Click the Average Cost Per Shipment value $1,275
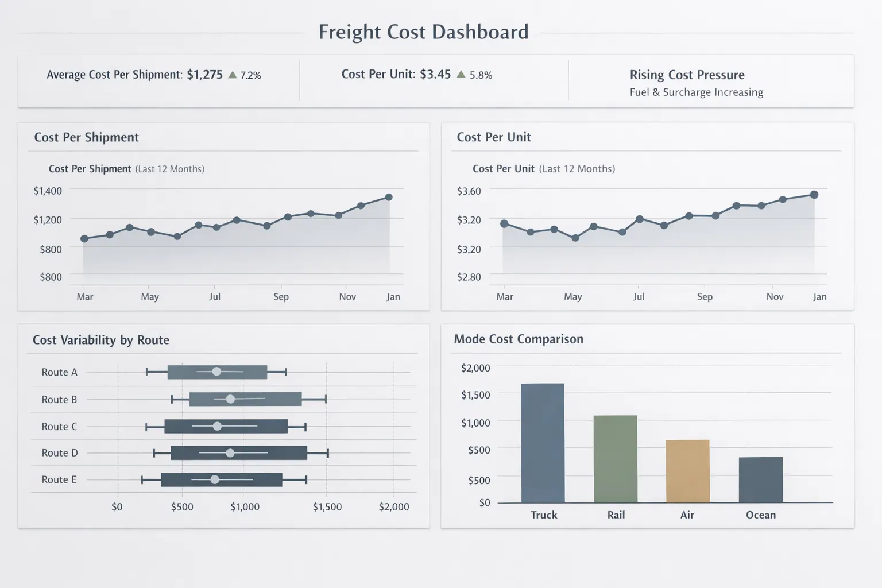 [204, 75]
